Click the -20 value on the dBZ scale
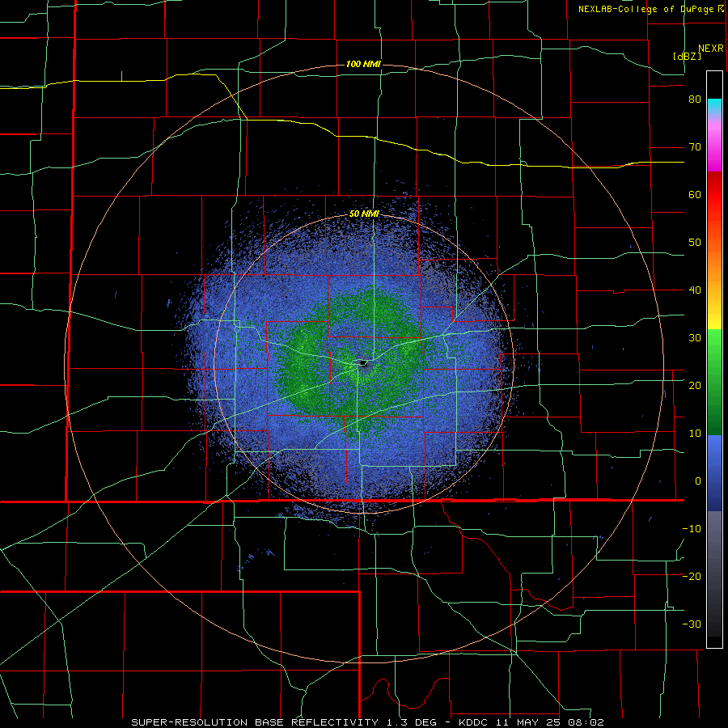This screenshot has width=728, height=728. (x=692, y=576)
